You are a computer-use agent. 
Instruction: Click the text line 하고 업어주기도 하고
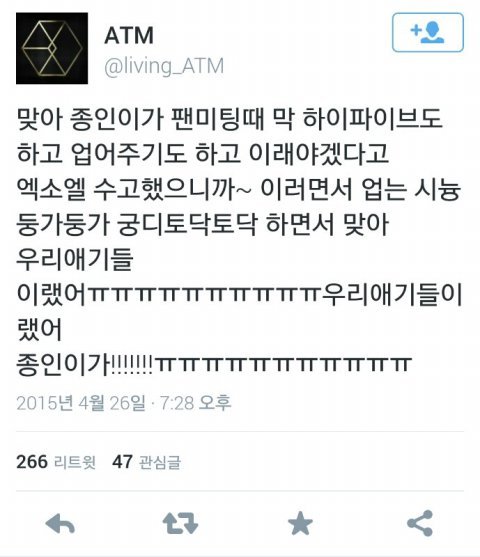tap(203, 154)
